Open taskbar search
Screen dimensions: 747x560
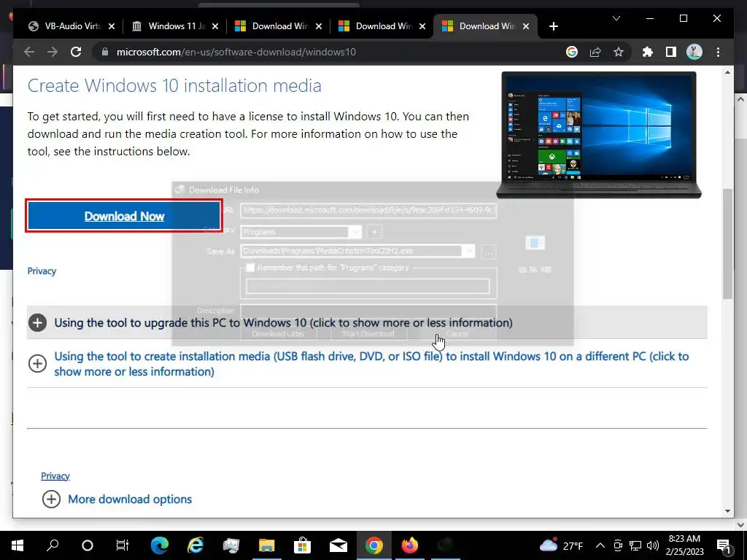[x=53, y=545]
